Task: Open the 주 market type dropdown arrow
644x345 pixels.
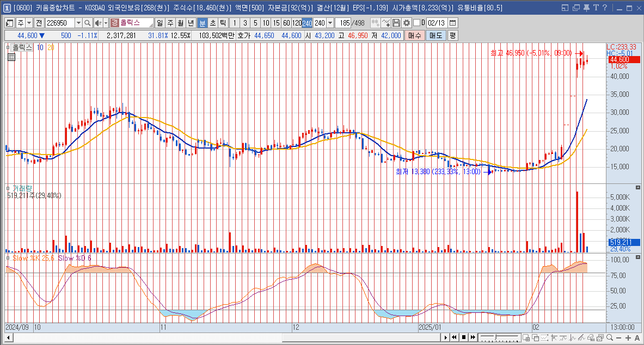Action: click(x=29, y=23)
